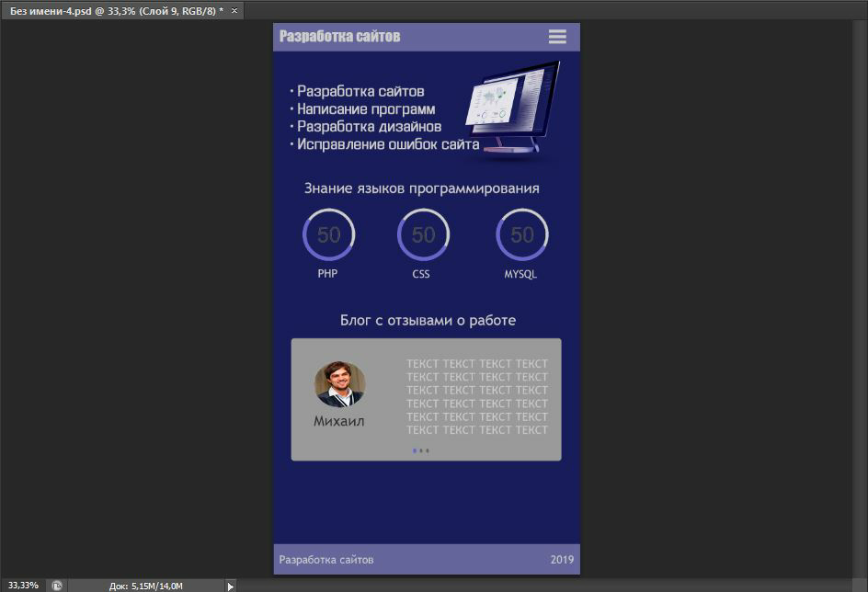Click the hamburger menu icon in the mockup header

coord(557,37)
